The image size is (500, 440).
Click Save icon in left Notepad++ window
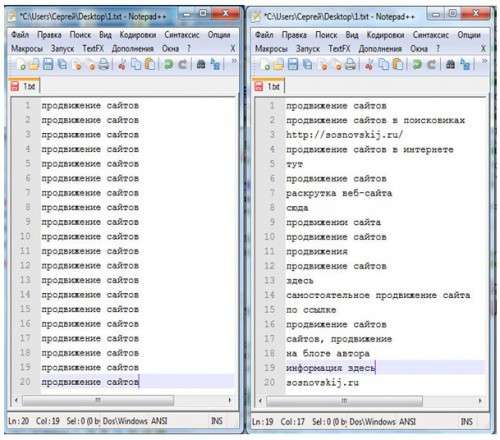click(48, 64)
